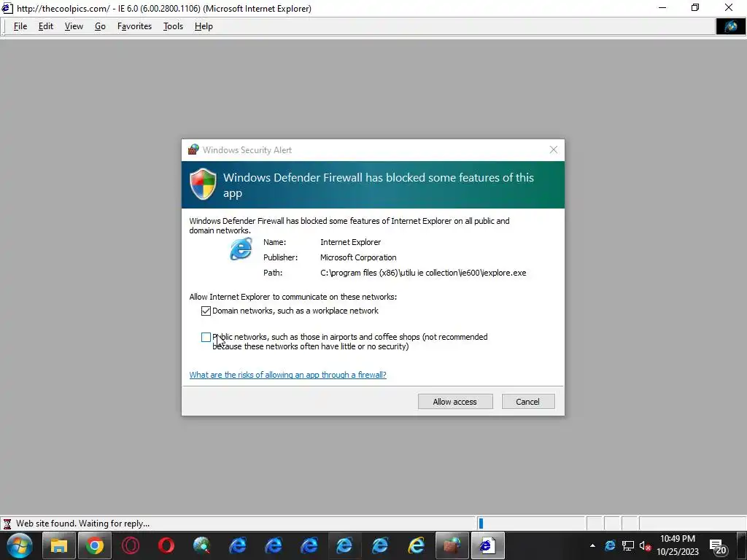The width and height of the screenshot is (747, 560).
Task: Close the Windows Security Alert dialog
Action: [553, 149]
